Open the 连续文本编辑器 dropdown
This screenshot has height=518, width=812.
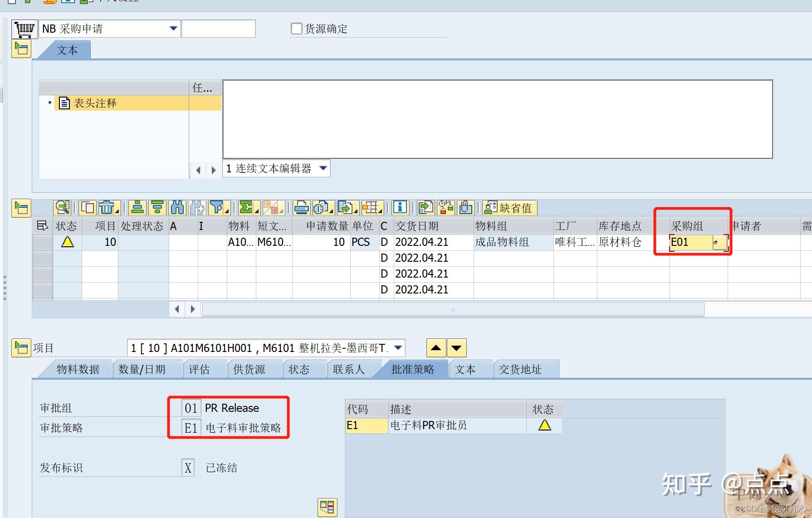coord(323,168)
